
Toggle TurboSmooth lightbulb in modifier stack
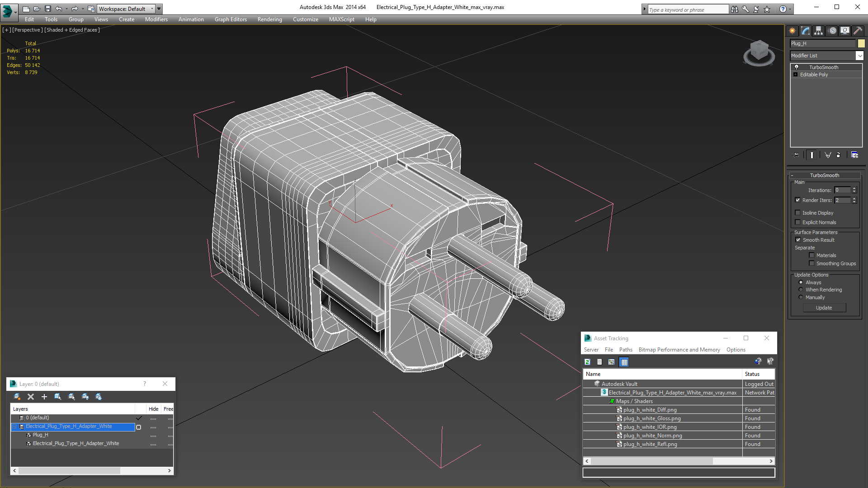[x=797, y=67]
